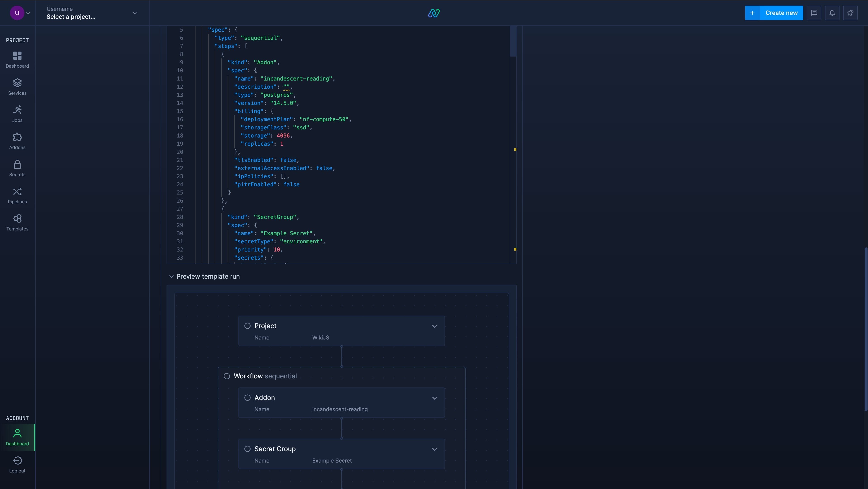Click the Example Secret name in the Secret Group node

pos(332,461)
